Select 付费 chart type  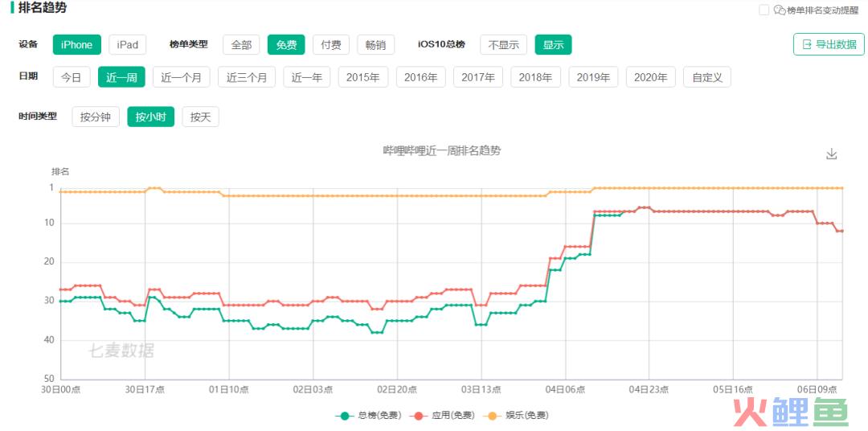pos(331,45)
